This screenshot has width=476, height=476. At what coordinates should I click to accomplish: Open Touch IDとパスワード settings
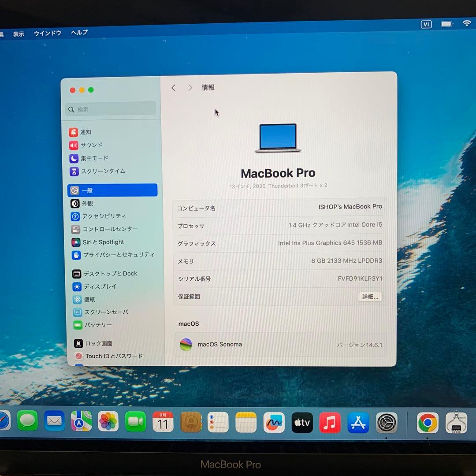[x=112, y=356]
